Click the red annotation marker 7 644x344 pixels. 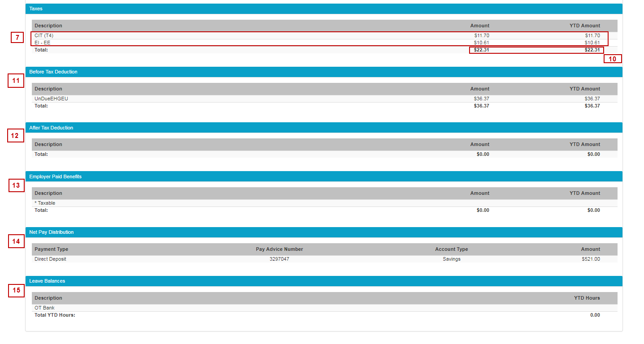coord(17,38)
